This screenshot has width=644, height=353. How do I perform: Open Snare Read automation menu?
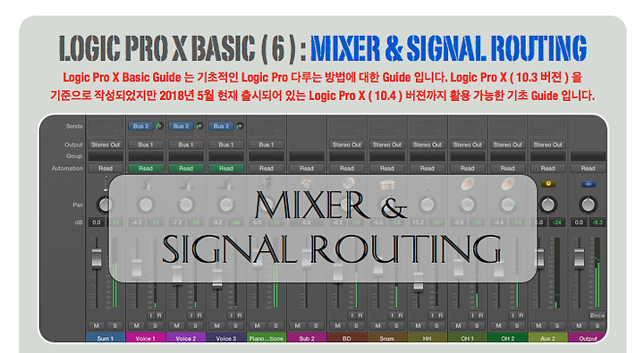[387, 168]
